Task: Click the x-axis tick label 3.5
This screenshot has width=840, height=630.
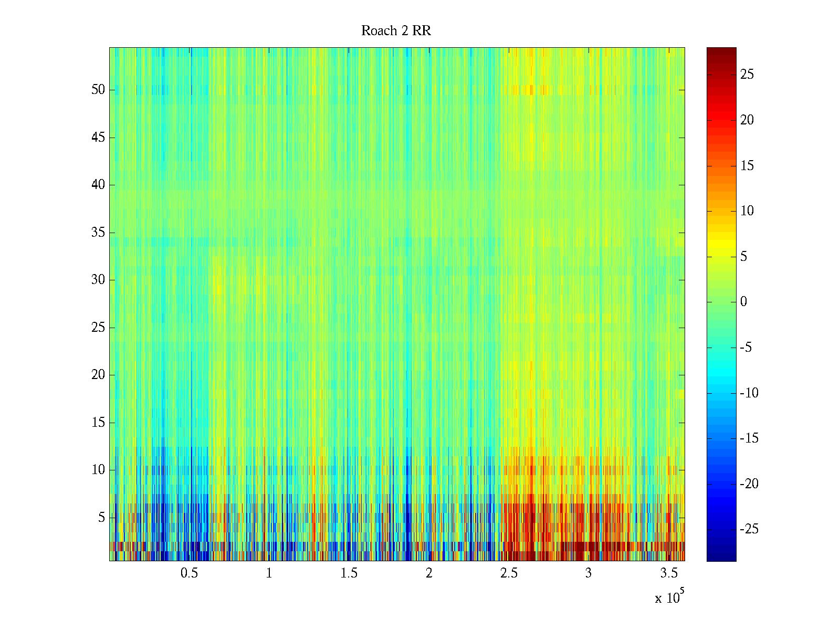Action: pyautogui.click(x=668, y=573)
